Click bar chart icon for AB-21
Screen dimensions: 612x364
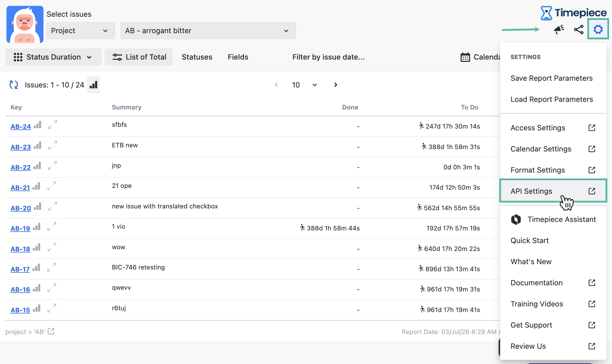pos(36,186)
